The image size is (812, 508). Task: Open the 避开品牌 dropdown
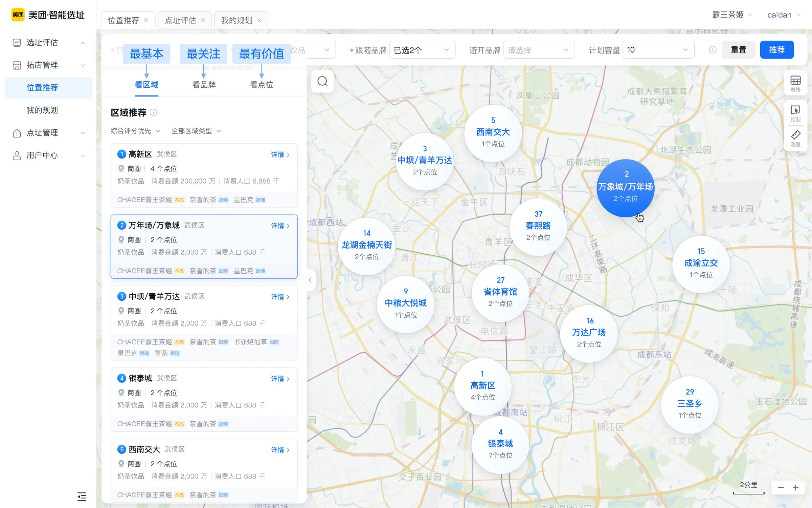539,50
